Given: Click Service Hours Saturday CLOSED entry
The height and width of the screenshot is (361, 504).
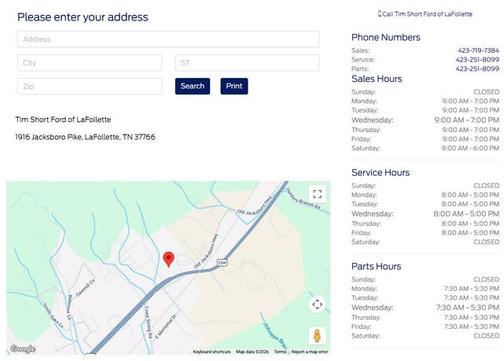Looking at the screenshot, I should pyautogui.click(x=425, y=242).
